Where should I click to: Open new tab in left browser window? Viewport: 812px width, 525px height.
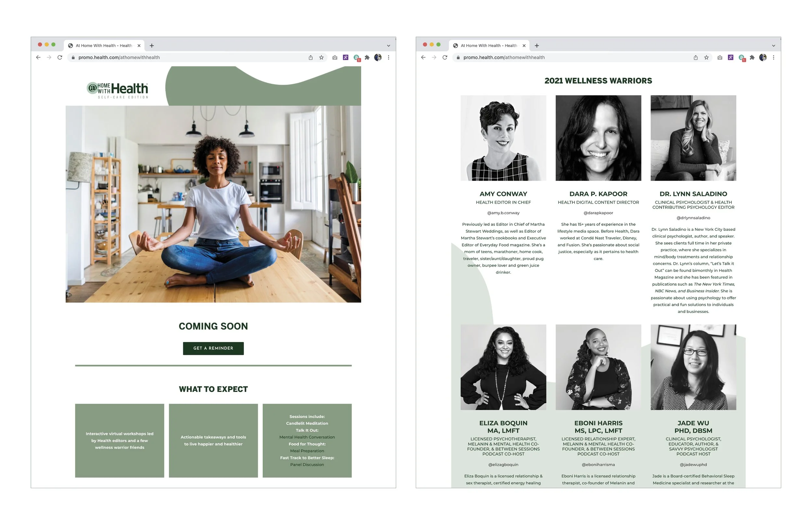pos(152,45)
